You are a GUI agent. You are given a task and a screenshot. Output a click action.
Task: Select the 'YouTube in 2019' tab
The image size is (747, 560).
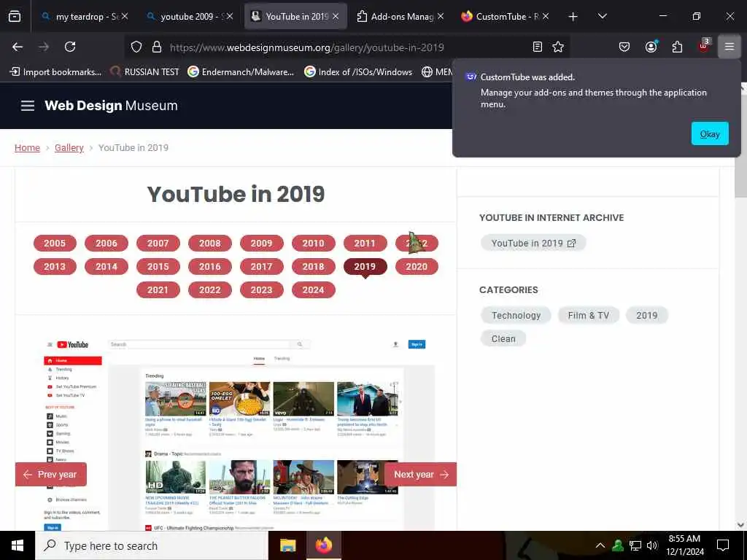[295, 17]
